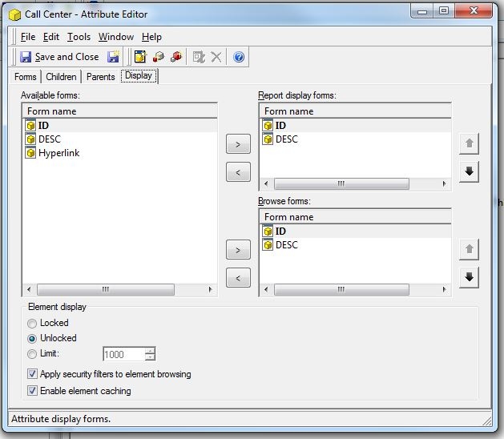Move report display form up with arrow
504x439 pixels.
tap(470, 144)
